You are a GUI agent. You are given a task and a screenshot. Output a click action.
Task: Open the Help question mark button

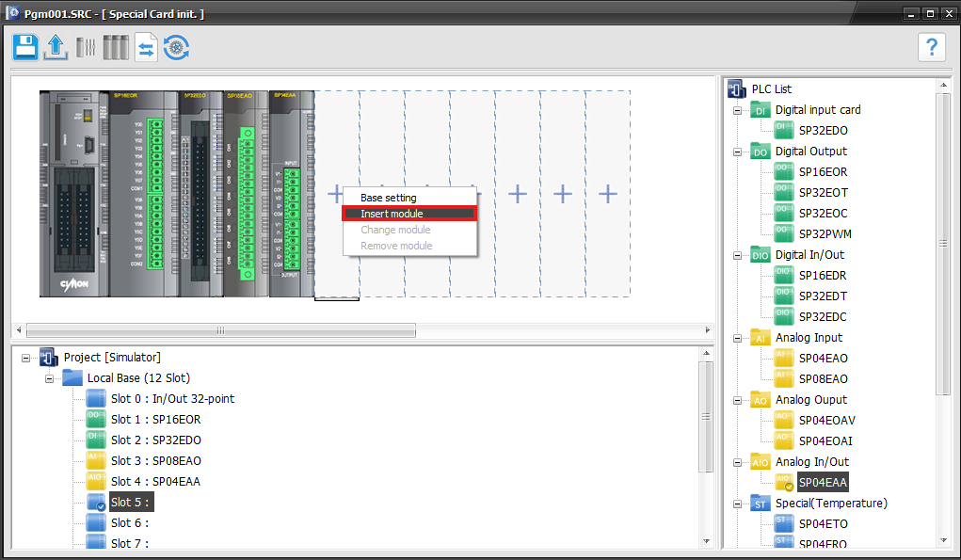pos(932,47)
